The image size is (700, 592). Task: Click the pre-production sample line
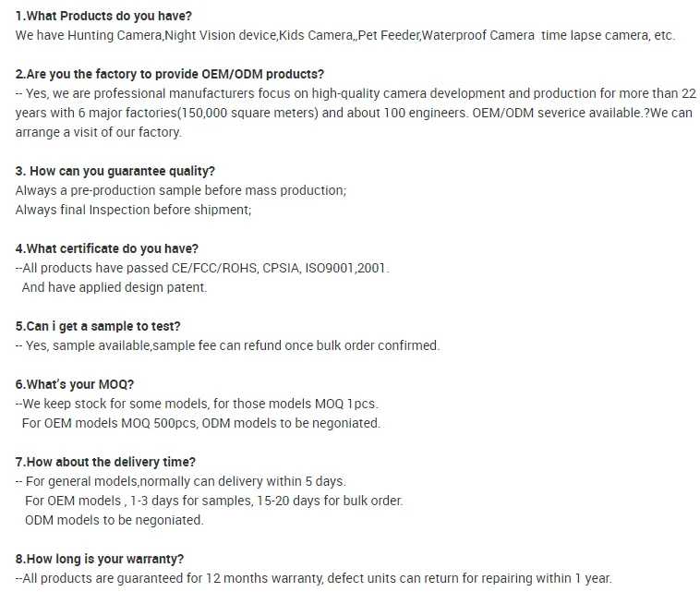181,190
